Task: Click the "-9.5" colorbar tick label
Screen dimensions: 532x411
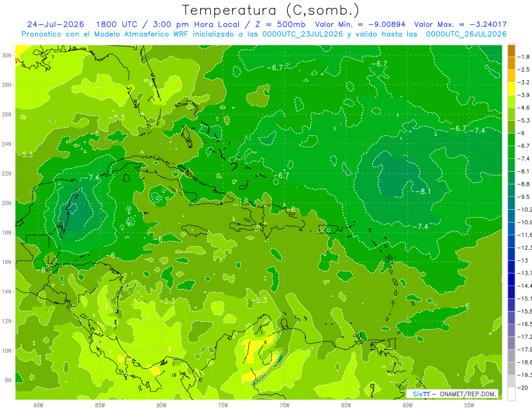Action: tap(524, 196)
